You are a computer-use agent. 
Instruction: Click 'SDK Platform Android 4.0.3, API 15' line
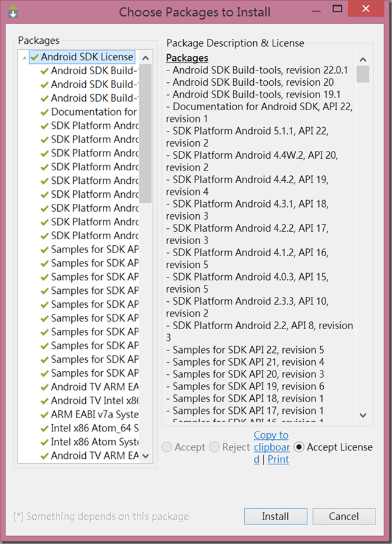pos(247,282)
